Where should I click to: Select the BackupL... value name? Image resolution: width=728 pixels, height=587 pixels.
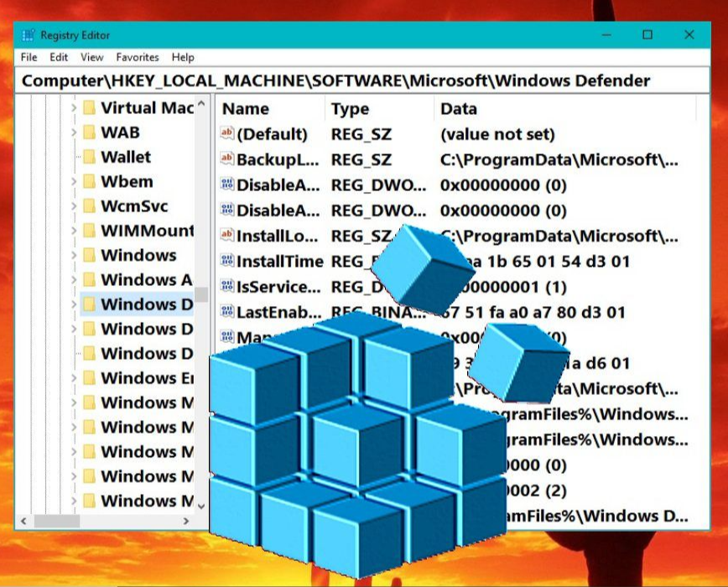[278, 159]
